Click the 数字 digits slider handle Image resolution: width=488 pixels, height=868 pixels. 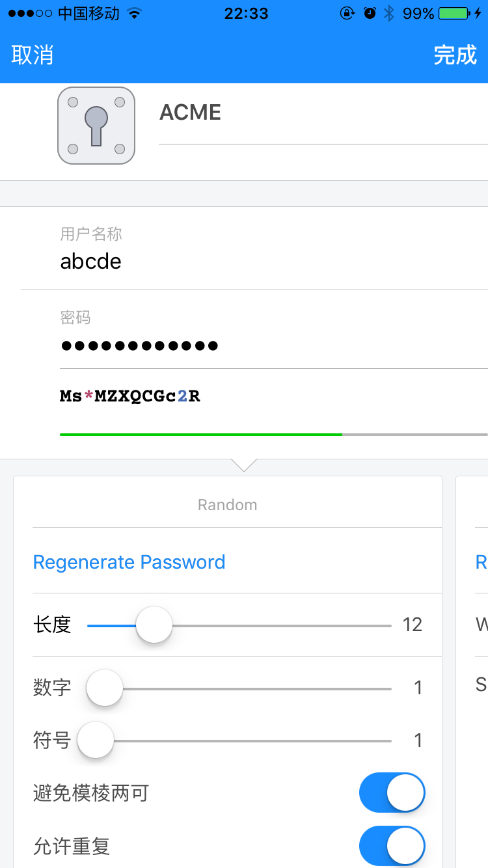[105, 688]
